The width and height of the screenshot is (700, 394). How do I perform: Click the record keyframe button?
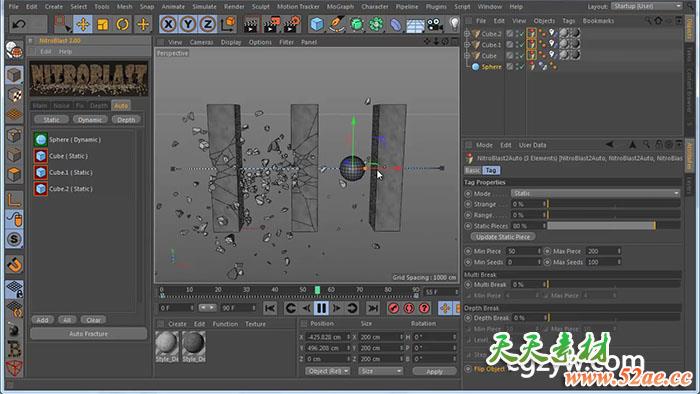coord(393,308)
